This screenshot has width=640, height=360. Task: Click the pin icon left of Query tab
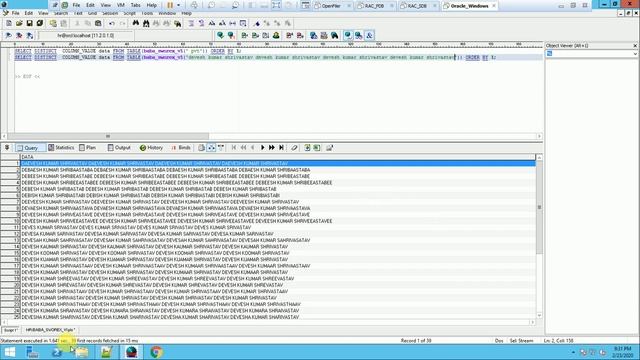[7, 147]
